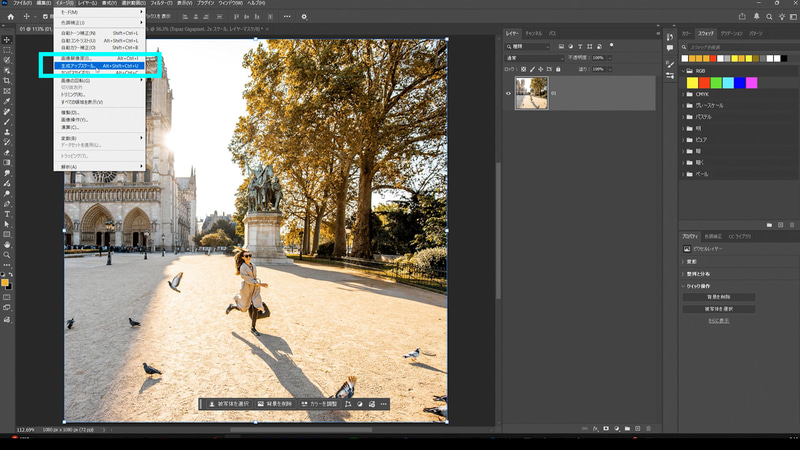800x450 pixels.
Task: Open モード submenu in Image menu
Action: click(x=99, y=12)
